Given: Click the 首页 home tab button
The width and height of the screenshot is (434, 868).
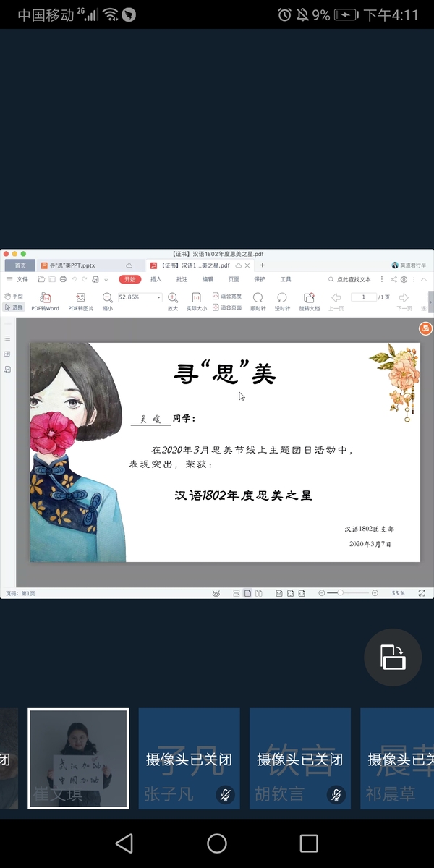Looking at the screenshot, I should (x=20, y=265).
